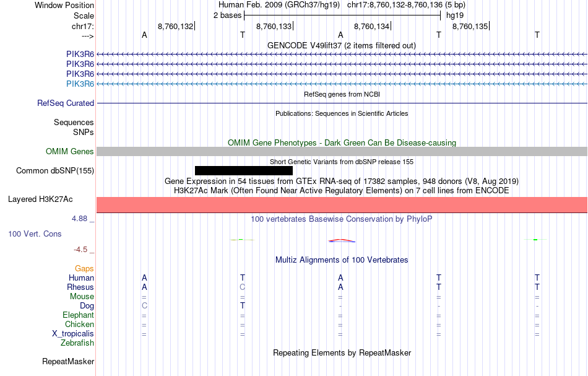Screen dimensions: 588x376
Task: Click Publications: Sequences in Scientific Articles title
Action: click(x=342, y=113)
